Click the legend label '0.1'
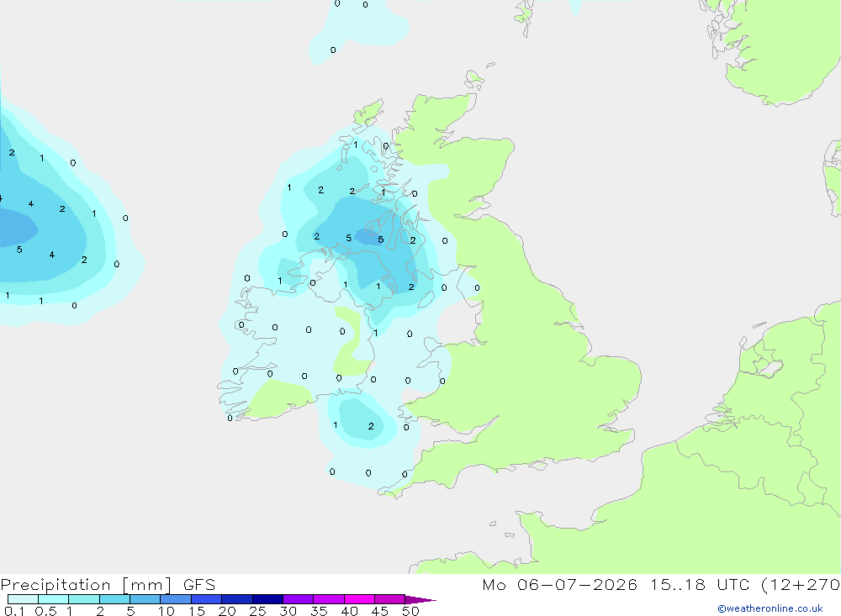 (x=14, y=611)
